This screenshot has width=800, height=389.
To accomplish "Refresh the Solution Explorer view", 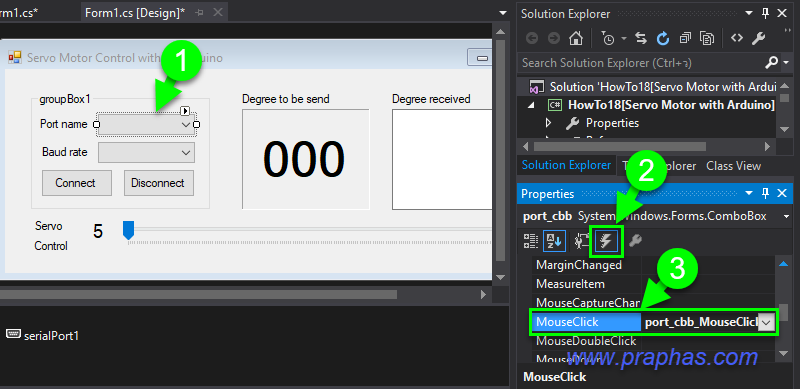I will pyautogui.click(x=663, y=38).
